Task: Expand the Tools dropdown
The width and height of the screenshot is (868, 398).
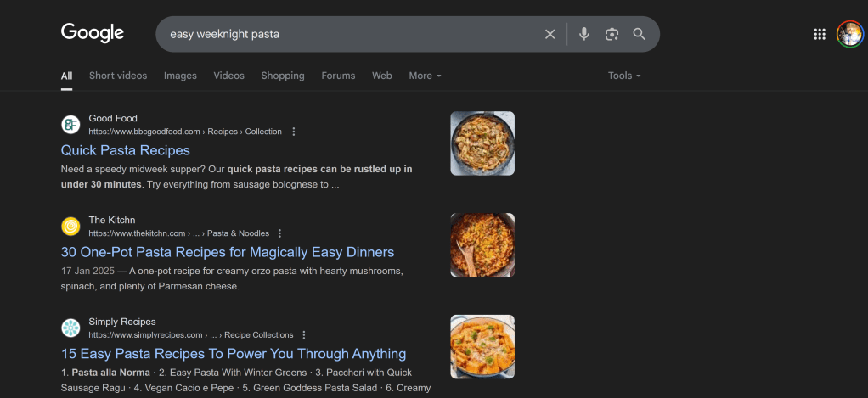Action: click(623, 76)
